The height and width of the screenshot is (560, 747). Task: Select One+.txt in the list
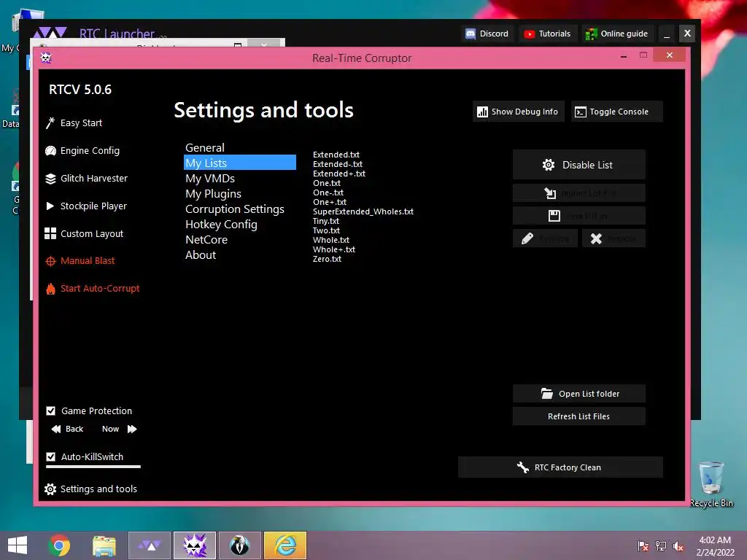(x=329, y=203)
